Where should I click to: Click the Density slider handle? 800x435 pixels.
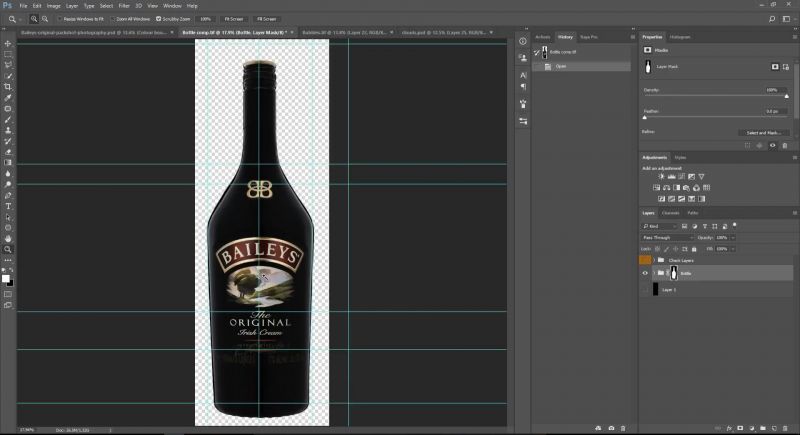point(787,96)
